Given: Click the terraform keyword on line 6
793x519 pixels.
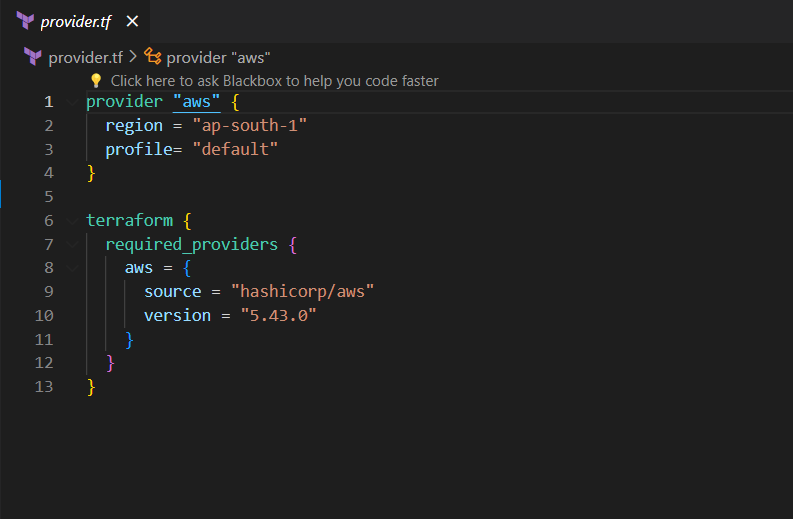Looking at the screenshot, I should [129, 221].
